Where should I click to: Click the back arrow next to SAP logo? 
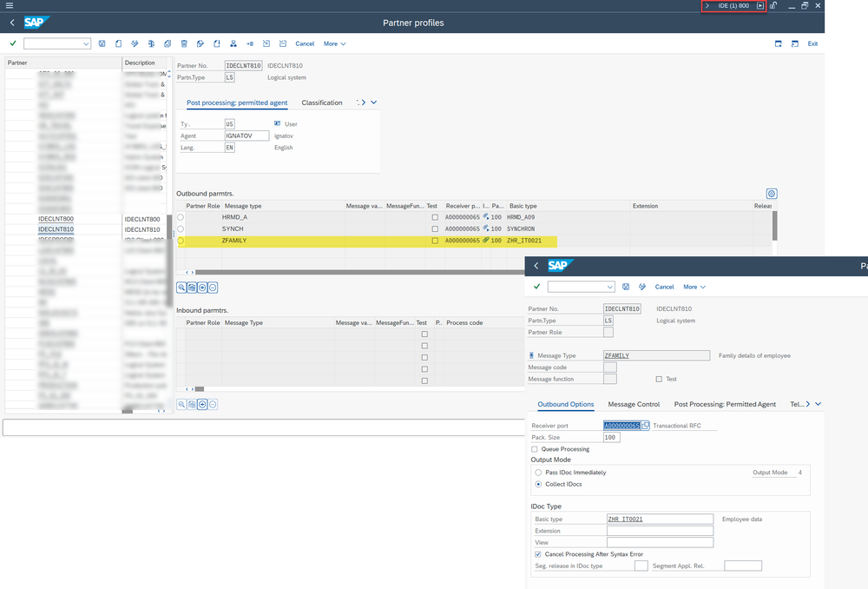point(10,23)
